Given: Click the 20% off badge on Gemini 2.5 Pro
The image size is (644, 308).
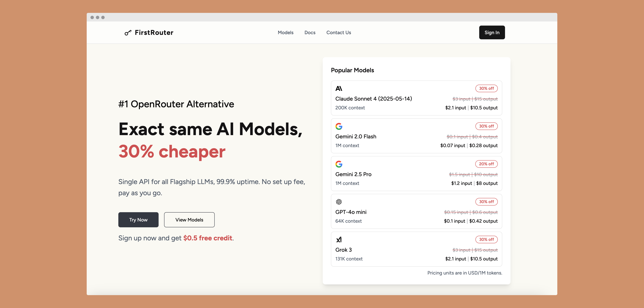Looking at the screenshot, I should 486,164.
